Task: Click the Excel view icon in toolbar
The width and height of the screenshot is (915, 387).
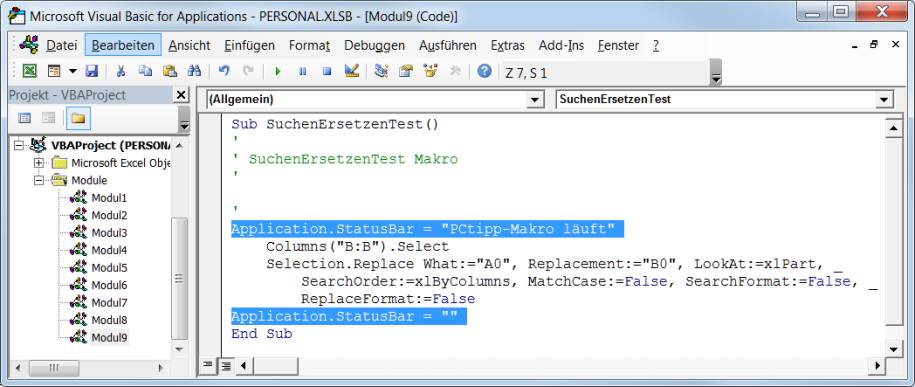Action: (x=29, y=71)
